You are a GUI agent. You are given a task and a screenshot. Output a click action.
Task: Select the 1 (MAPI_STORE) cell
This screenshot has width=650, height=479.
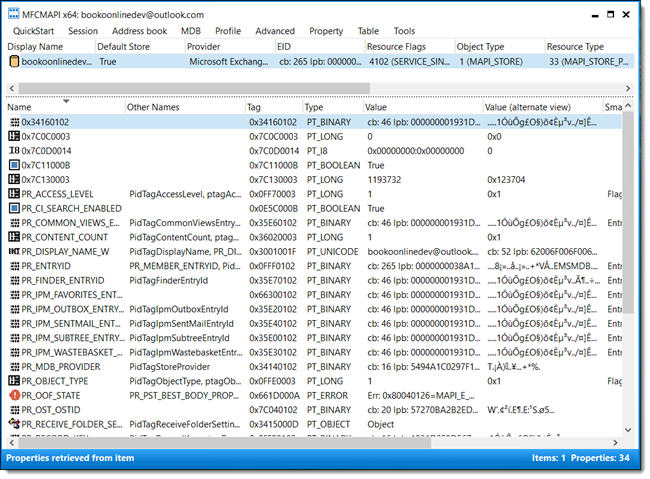coord(491,62)
